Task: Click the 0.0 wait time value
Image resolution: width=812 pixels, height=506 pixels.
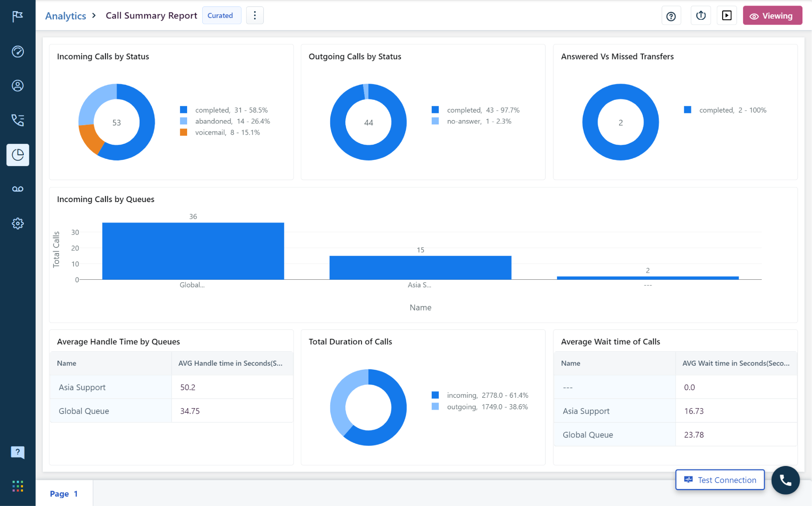Action: [x=689, y=388]
